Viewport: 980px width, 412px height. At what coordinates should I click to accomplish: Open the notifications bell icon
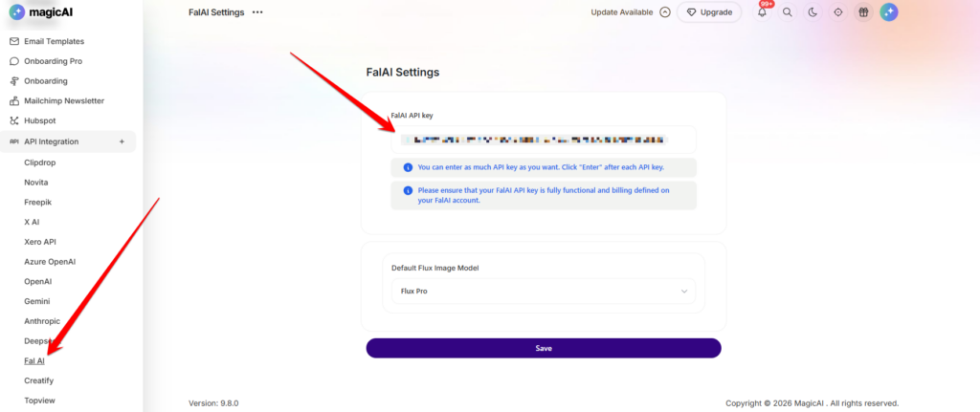click(x=762, y=12)
